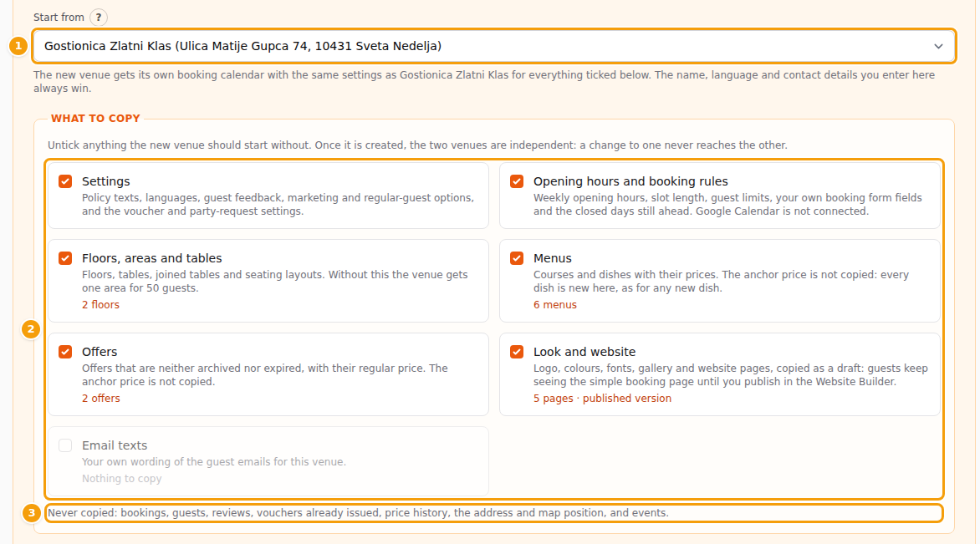Click the 'Offers' card title
Screen dimensions: 980x544
pos(100,352)
